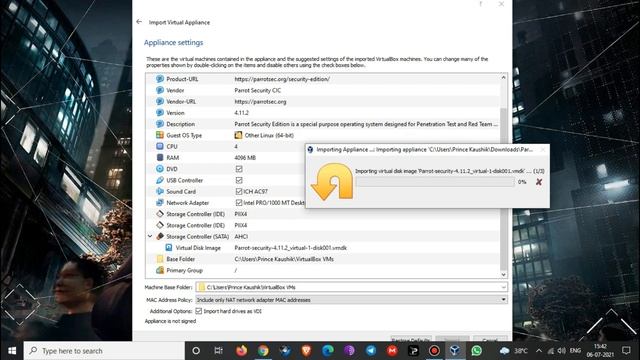Select the CPU chip icon
This screenshot has width=640, height=360.
(160, 146)
